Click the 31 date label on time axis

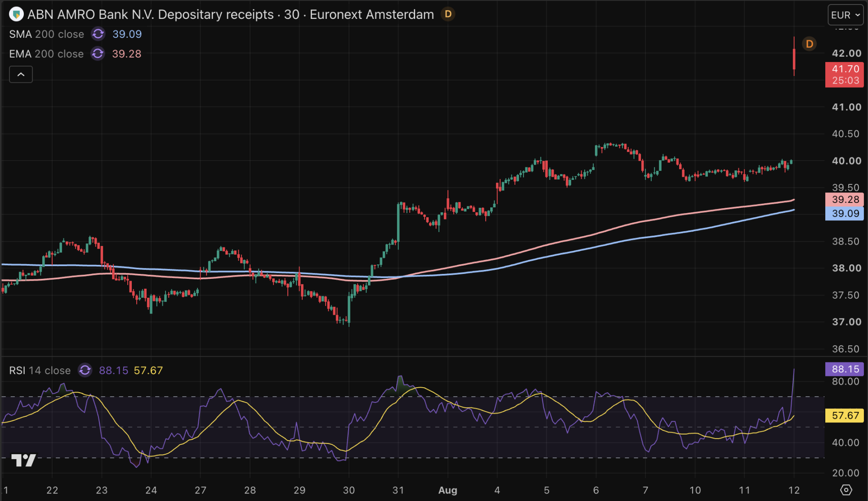(398, 490)
